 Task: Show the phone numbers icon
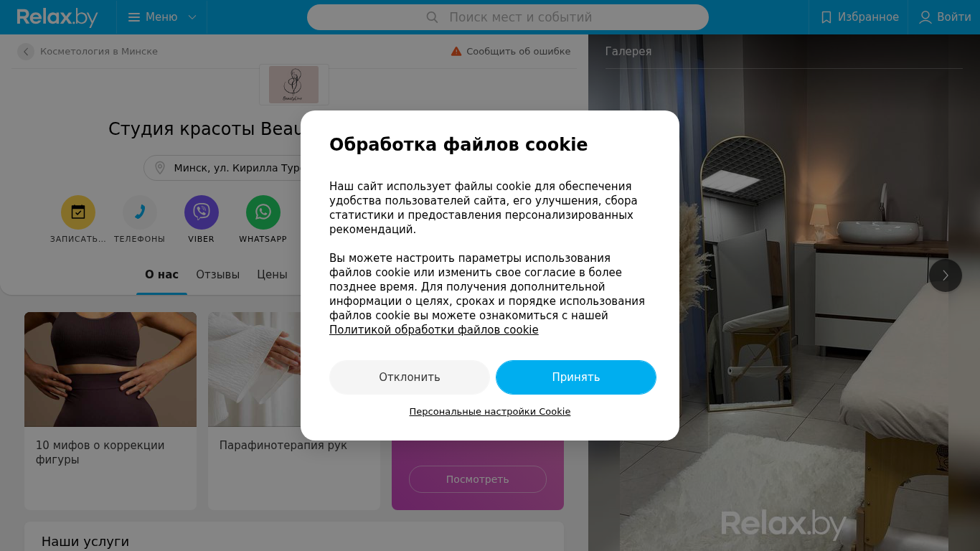pyautogui.click(x=140, y=212)
